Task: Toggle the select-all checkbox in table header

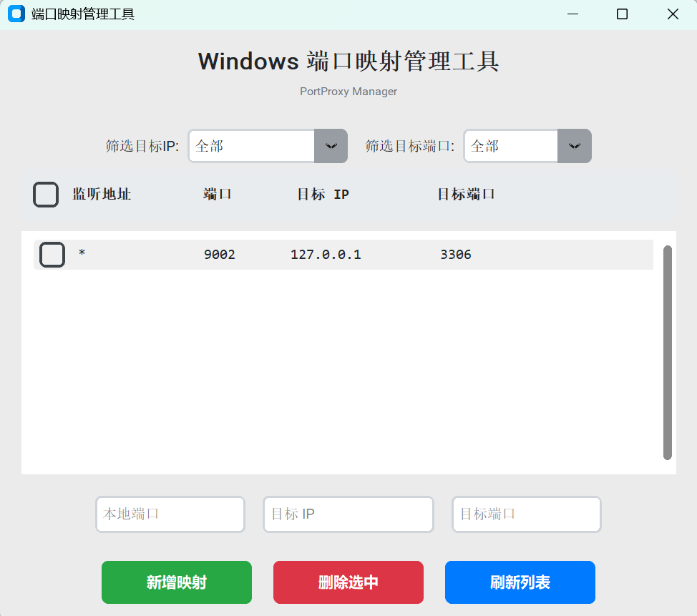Action: [x=45, y=194]
